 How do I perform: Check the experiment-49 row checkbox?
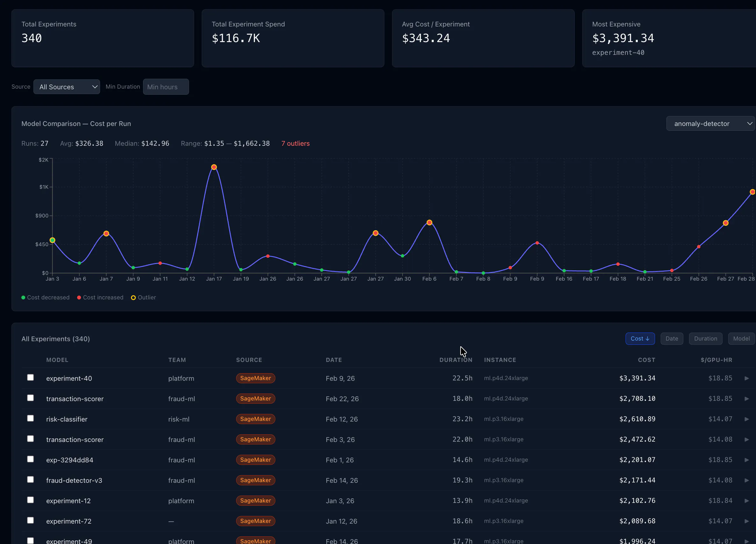click(x=30, y=540)
